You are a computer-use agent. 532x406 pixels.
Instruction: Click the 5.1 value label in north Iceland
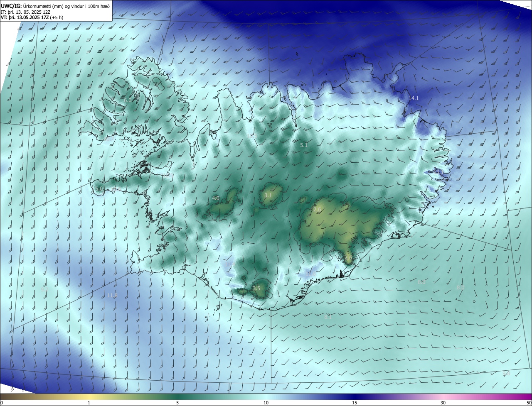coord(304,145)
